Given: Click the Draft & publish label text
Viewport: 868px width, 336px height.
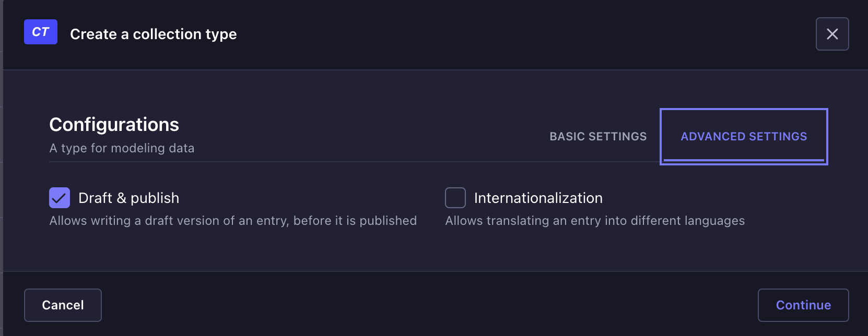Looking at the screenshot, I should 128,198.
